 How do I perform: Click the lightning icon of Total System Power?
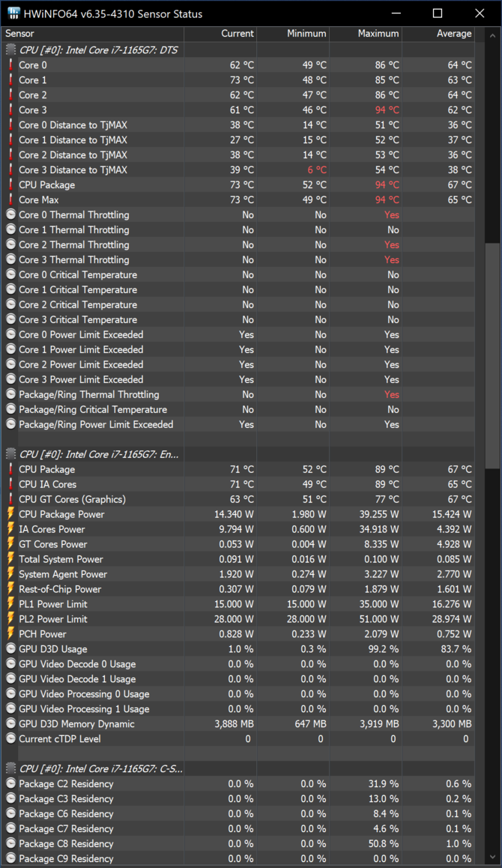click(10, 558)
